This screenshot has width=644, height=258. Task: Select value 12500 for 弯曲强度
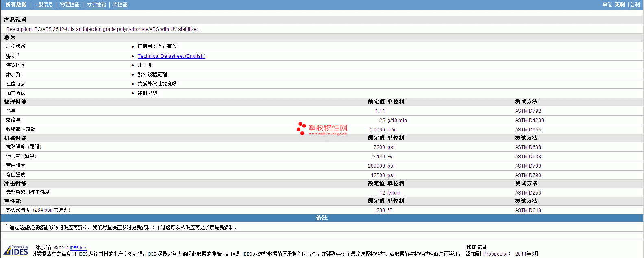pos(378,175)
